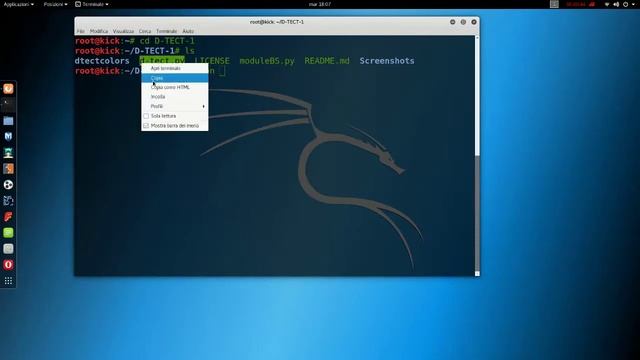Select Copia in the context menu

coord(175,78)
